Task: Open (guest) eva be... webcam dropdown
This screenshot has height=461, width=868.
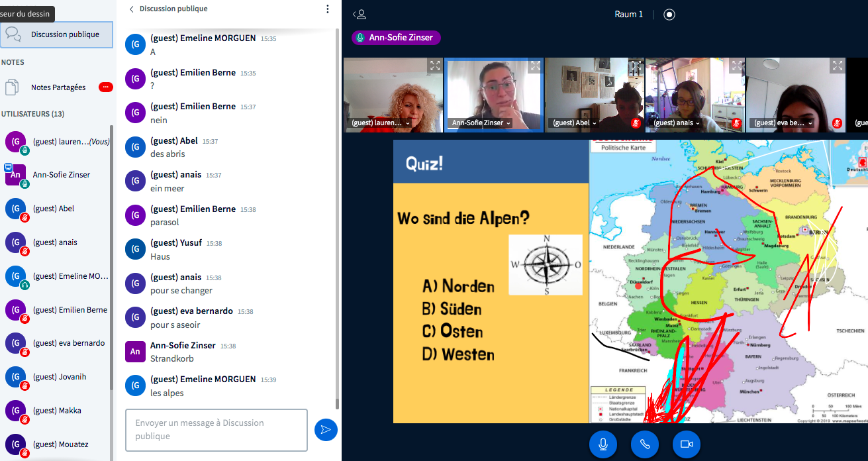Action: (x=783, y=123)
